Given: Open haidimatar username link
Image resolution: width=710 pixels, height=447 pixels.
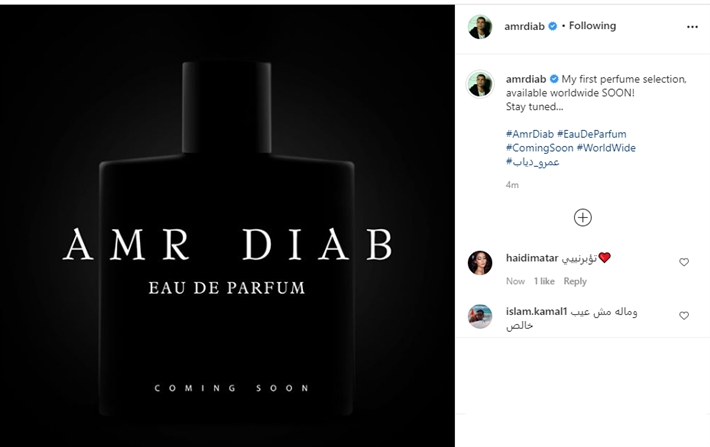Looking at the screenshot, I should point(532,258).
